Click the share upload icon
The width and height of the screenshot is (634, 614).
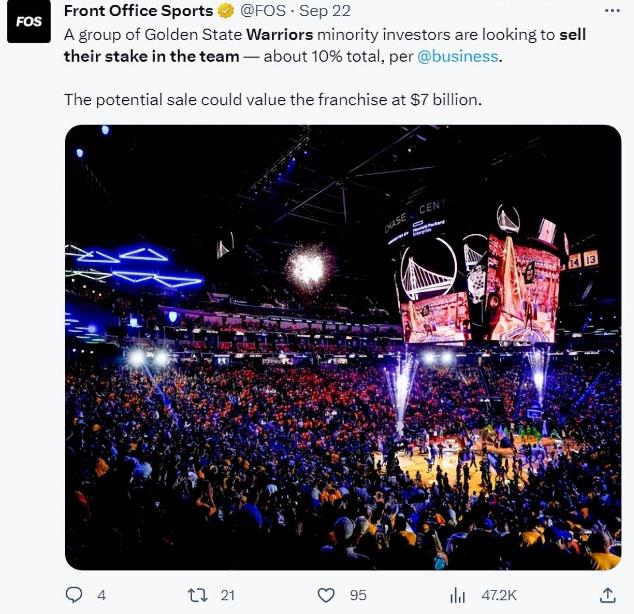coord(607,594)
